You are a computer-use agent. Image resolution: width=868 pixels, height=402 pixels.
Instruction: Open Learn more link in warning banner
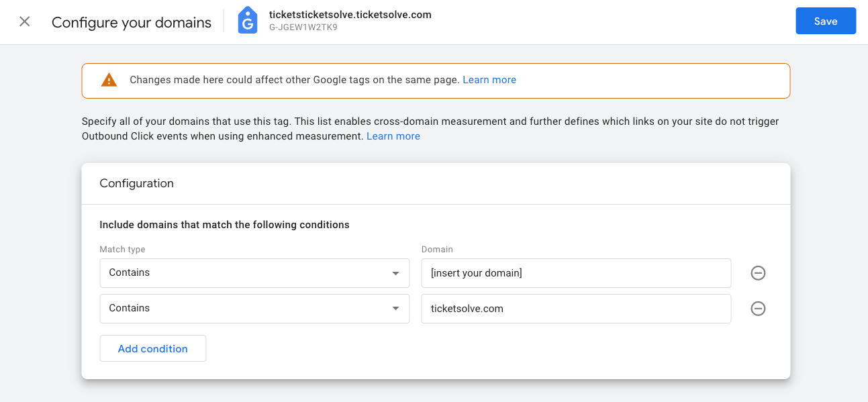(489, 80)
